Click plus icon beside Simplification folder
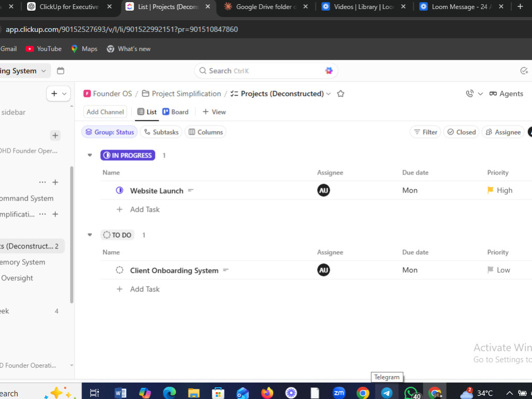Image resolution: width=532 pixels, height=399 pixels. (x=55, y=214)
